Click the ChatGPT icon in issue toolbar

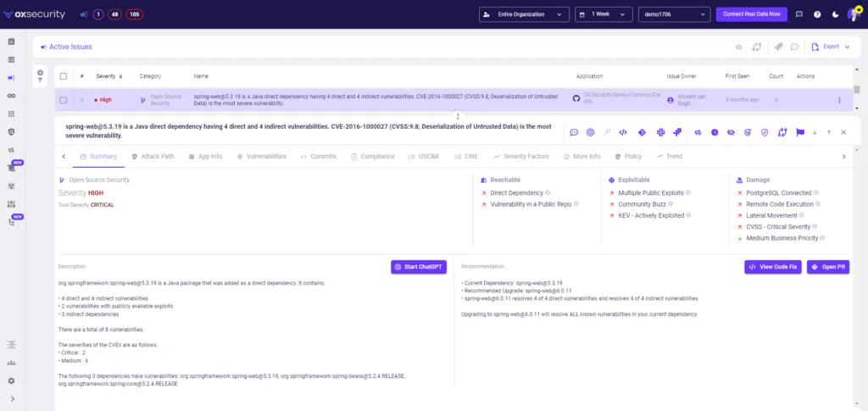(590, 132)
